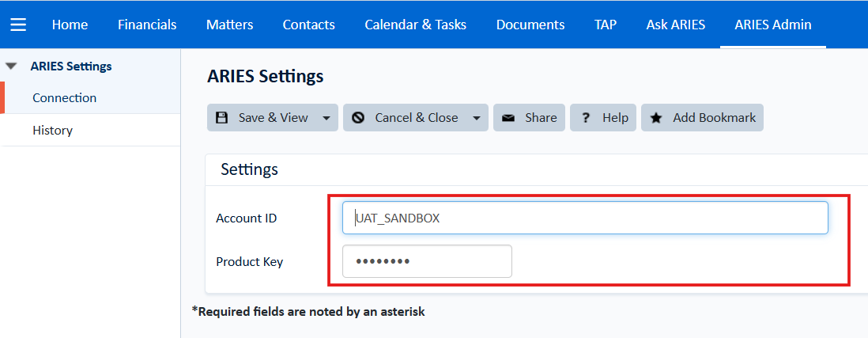Click the floppy disk save icon

pos(222,117)
